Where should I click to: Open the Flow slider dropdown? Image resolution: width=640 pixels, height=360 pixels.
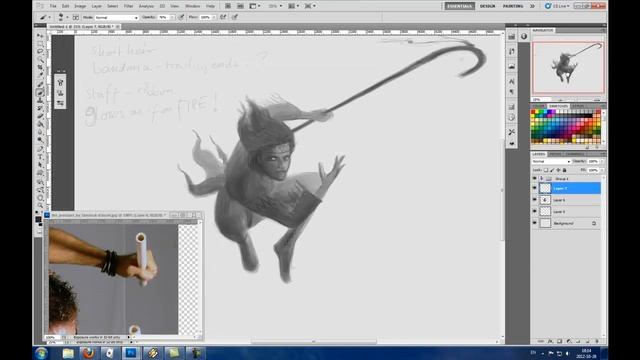point(214,18)
